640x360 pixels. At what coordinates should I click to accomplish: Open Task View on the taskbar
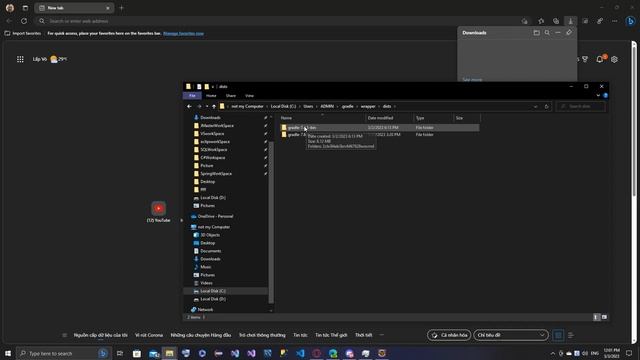(120, 353)
